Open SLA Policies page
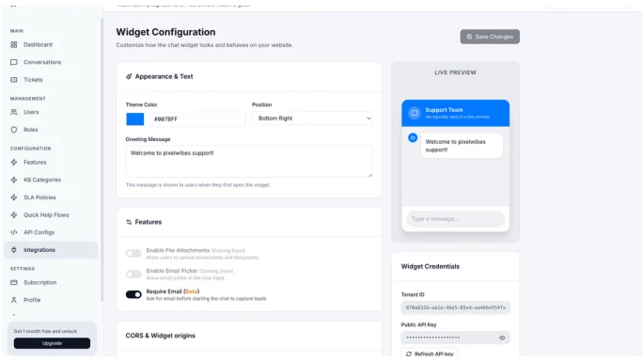This screenshot has height=362, width=644. 39,197
